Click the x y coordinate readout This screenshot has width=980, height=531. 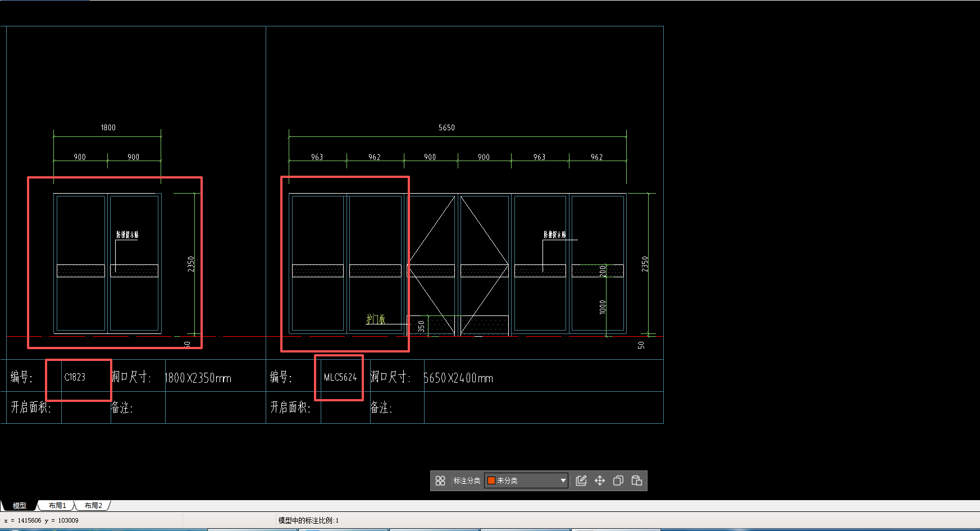(41, 520)
